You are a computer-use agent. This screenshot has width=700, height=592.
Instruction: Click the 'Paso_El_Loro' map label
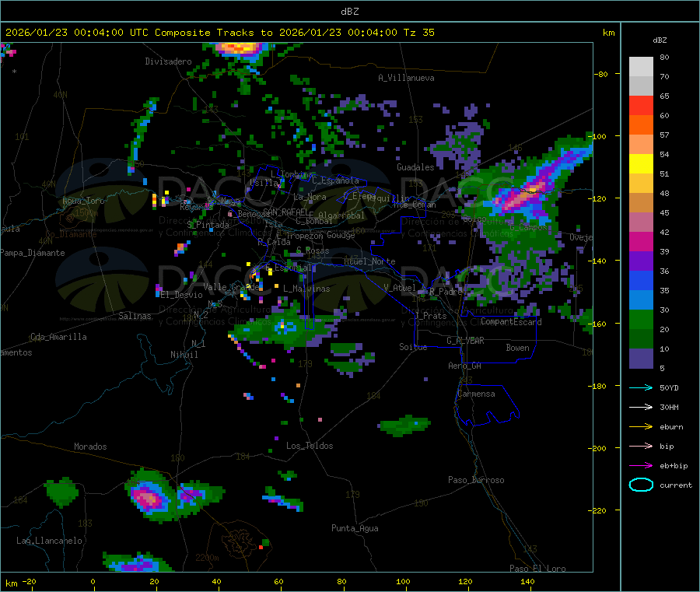pyautogui.click(x=537, y=569)
